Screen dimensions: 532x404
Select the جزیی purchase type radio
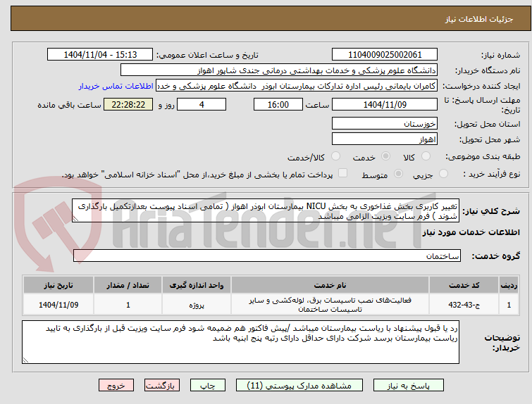coord(443,174)
